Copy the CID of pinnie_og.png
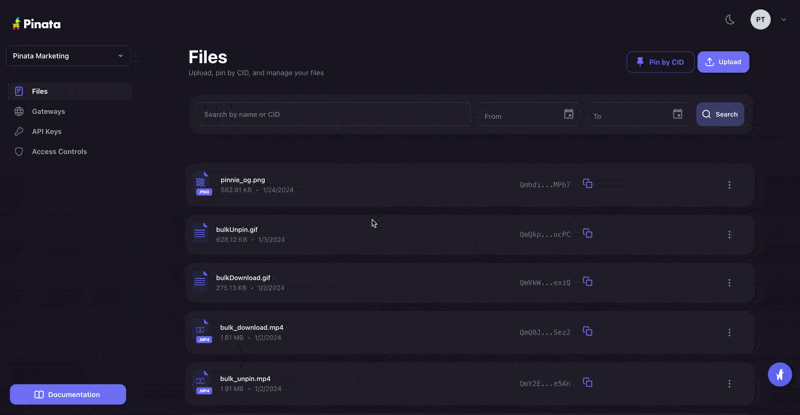800x415 pixels. 588,184
